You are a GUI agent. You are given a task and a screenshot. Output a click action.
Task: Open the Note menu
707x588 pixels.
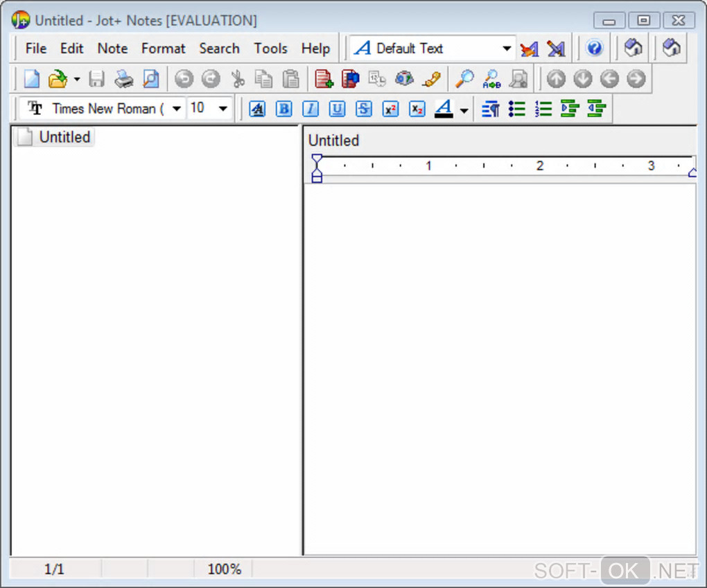tap(112, 48)
